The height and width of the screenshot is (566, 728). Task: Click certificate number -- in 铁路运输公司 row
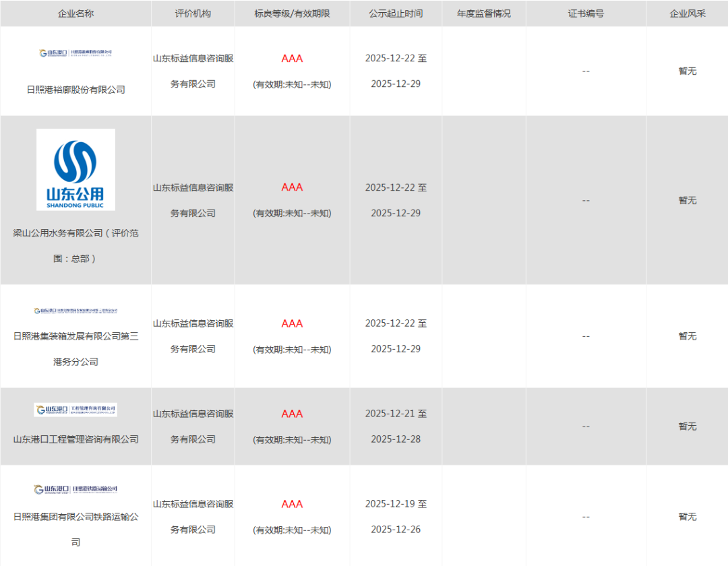point(586,517)
